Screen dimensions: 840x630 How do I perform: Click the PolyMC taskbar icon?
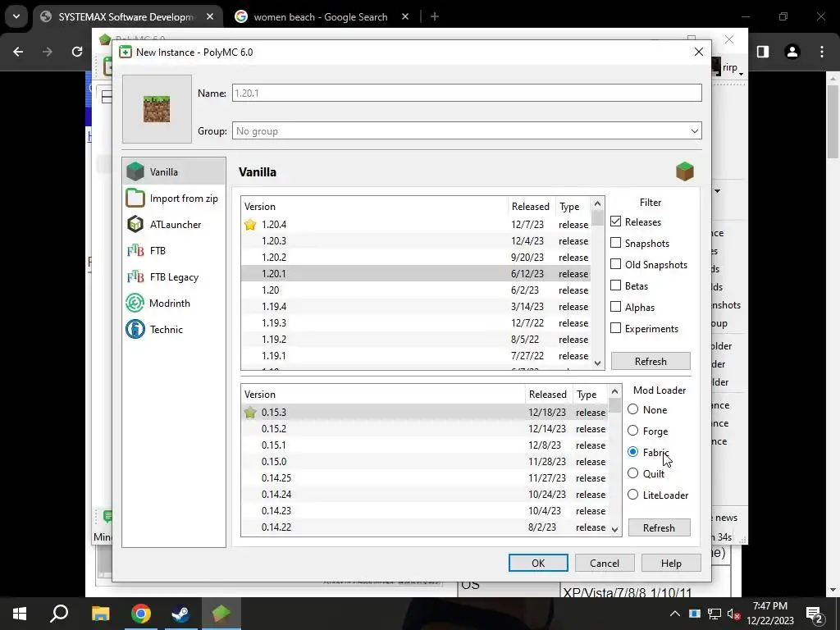(x=221, y=614)
